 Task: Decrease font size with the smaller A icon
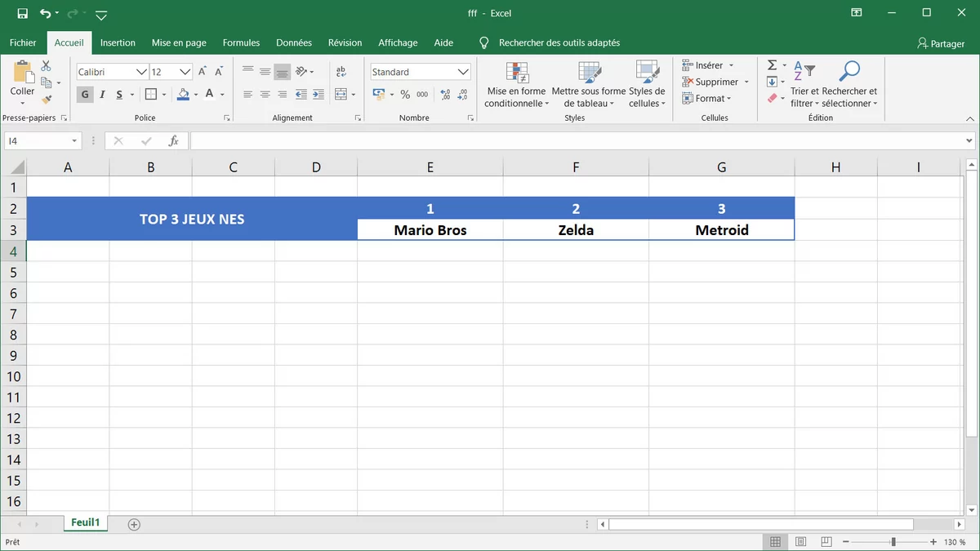point(219,72)
